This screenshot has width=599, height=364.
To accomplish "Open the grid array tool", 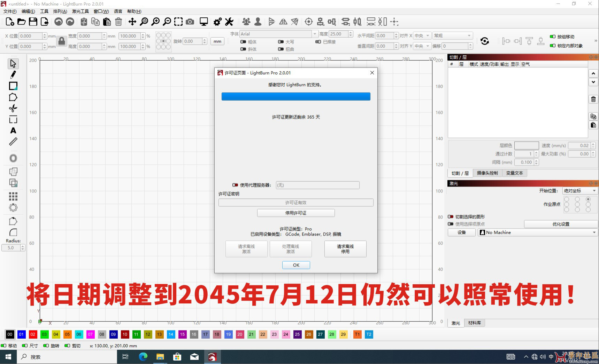I will pyautogui.click(x=13, y=197).
